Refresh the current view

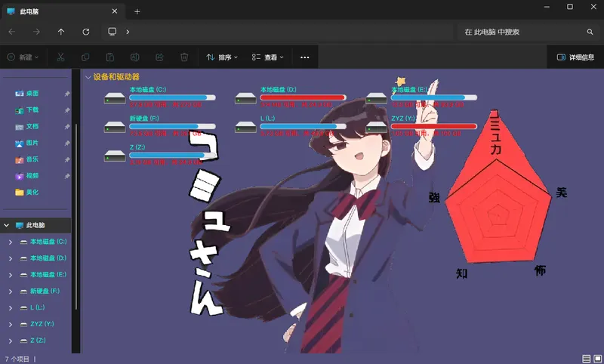pos(86,32)
